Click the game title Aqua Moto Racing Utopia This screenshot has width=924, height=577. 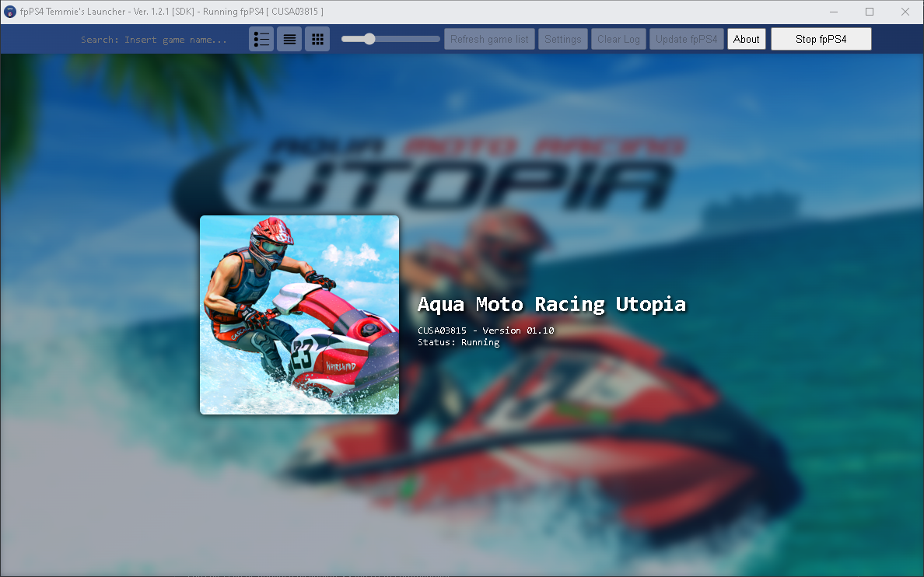click(x=551, y=304)
